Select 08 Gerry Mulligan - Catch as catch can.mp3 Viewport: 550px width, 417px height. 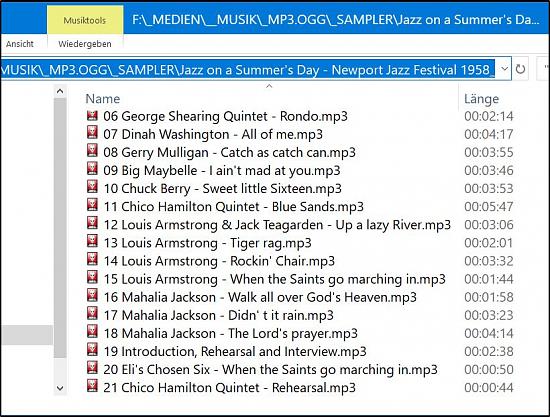tap(229, 153)
